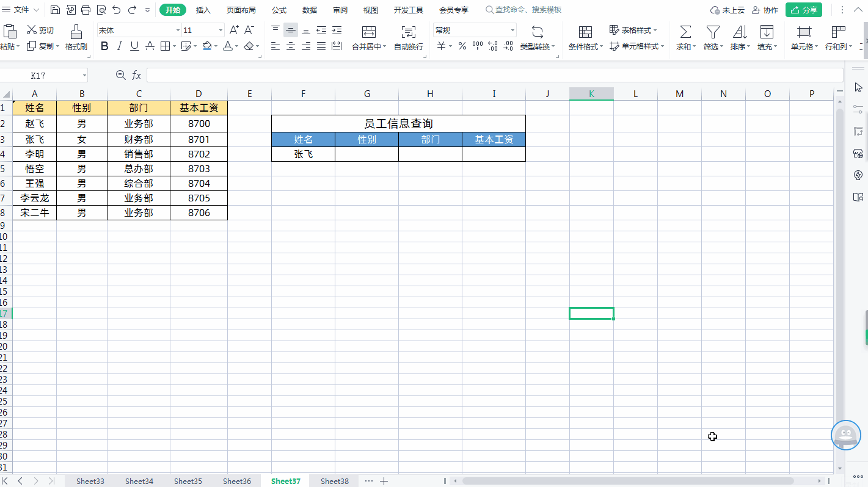868x487 pixels.
Task: Toggle Italic formatting
Action: pos(119,46)
